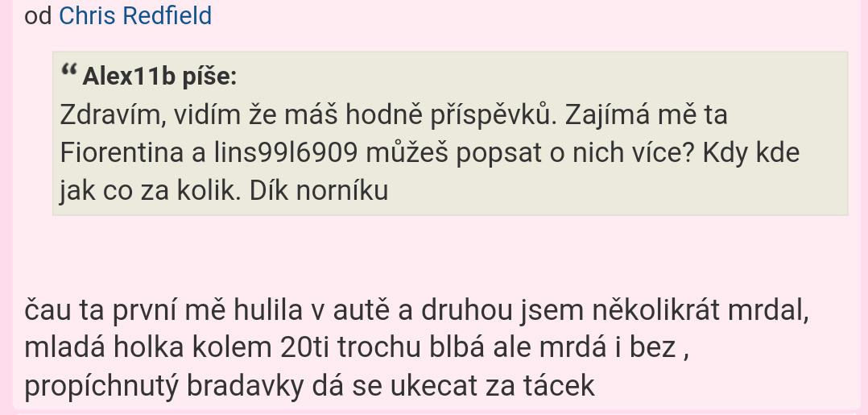Click the 'od' author prefix text
Image resolution: width=868 pixels, height=415 pixels.
click(x=38, y=15)
